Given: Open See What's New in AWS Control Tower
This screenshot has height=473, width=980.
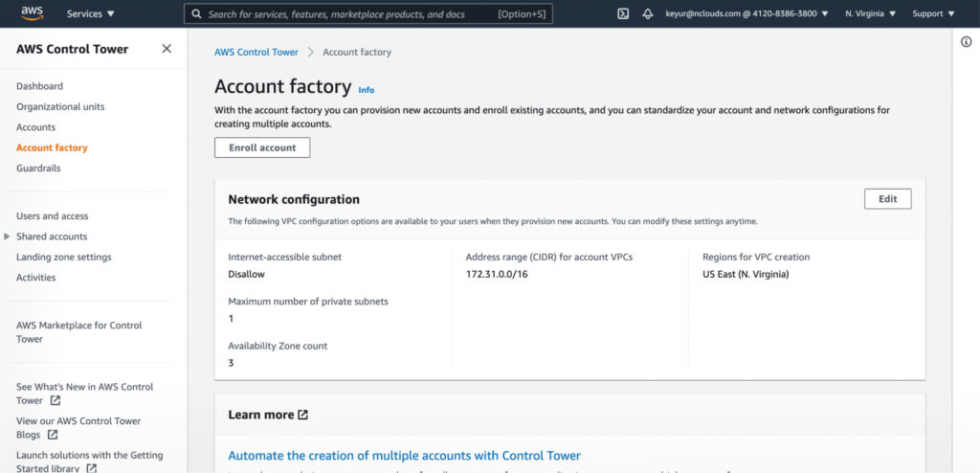Looking at the screenshot, I should (84, 394).
